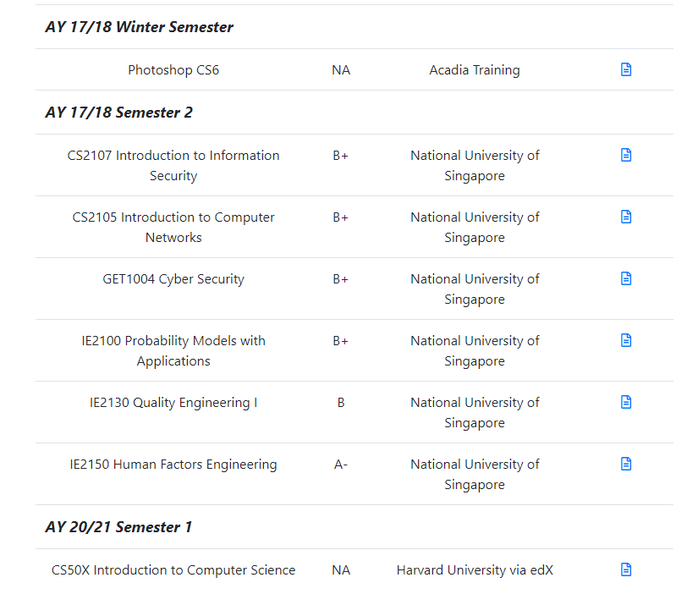Click Harvard University via edX cell

[x=475, y=569]
